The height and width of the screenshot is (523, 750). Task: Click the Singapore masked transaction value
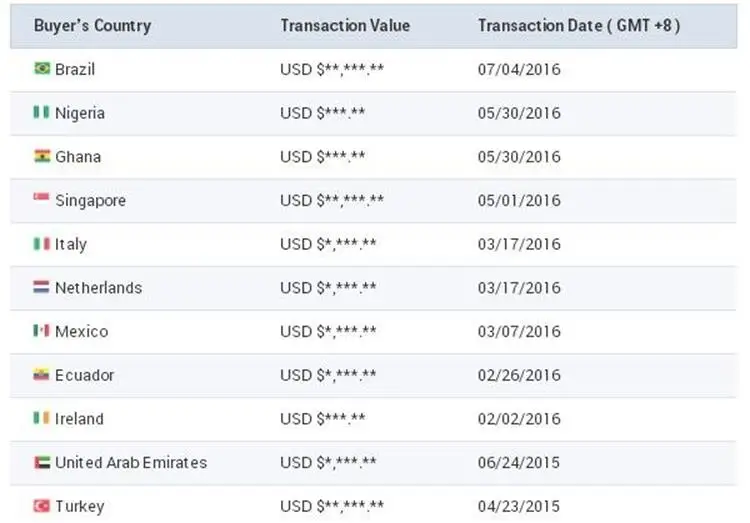click(x=332, y=201)
